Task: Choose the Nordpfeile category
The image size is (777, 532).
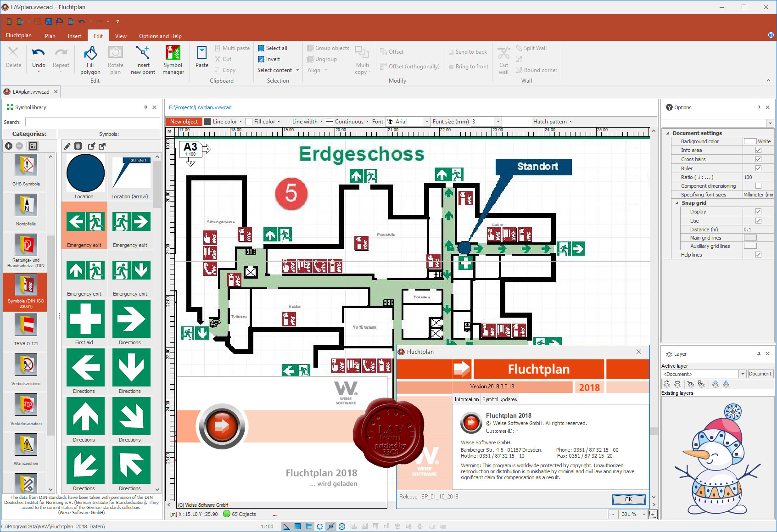Action: pyautogui.click(x=26, y=210)
